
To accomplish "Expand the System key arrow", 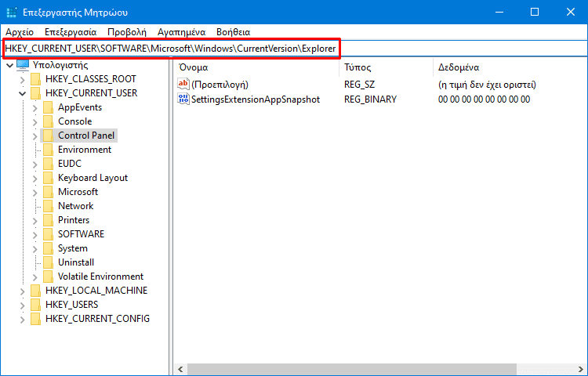I will click(34, 248).
